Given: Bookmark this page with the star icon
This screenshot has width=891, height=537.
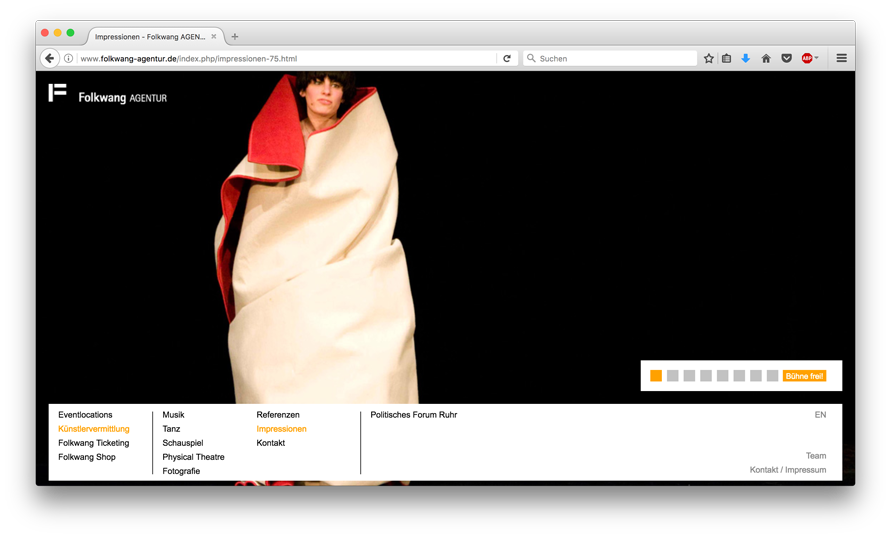Looking at the screenshot, I should [709, 58].
